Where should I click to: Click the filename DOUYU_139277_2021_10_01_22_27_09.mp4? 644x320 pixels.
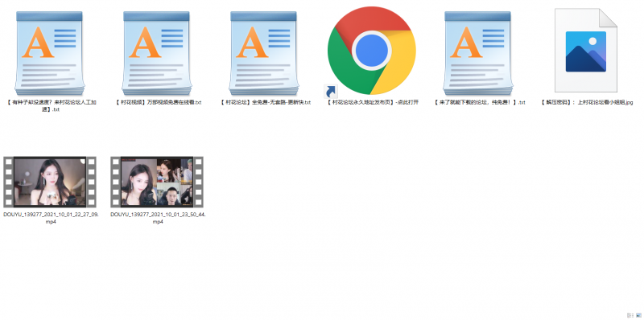[x=51, y=218]
